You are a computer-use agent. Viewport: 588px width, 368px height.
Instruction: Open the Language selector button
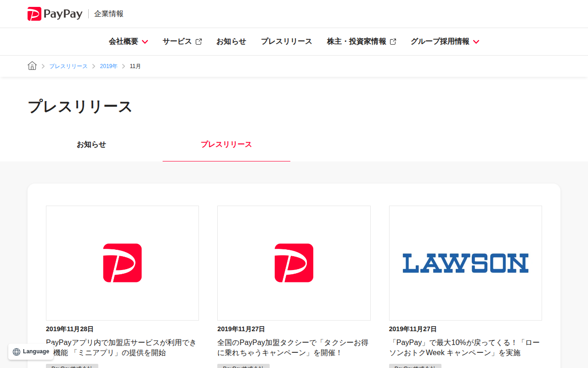point(31,351)
